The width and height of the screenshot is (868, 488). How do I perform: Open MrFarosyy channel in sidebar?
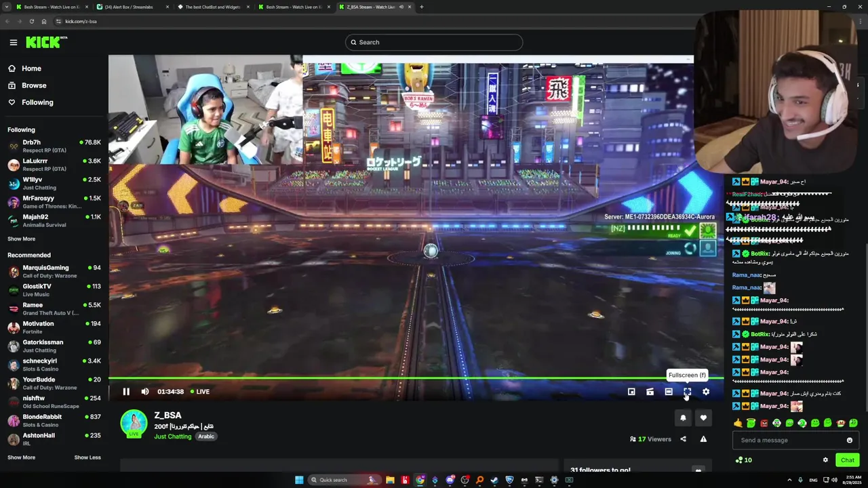click(x=54, y=202)
